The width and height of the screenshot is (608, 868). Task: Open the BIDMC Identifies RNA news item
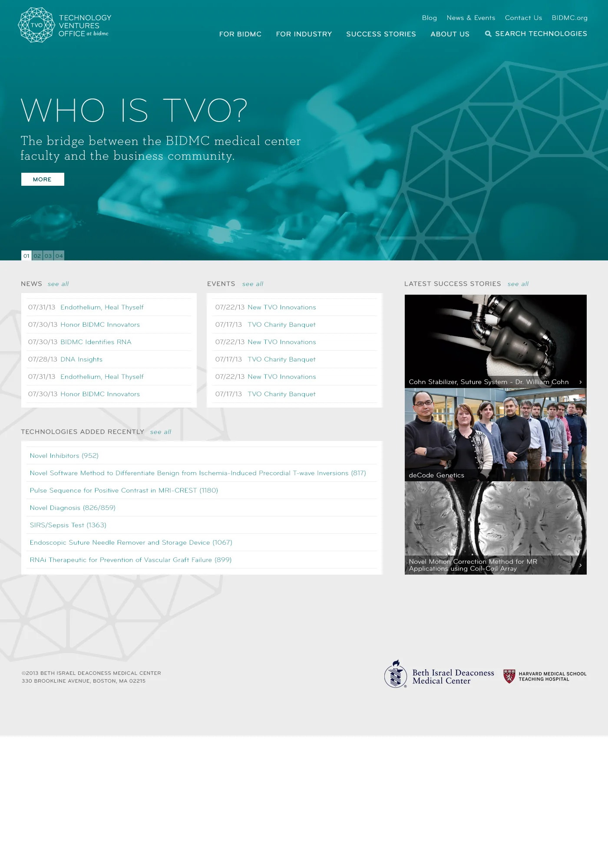point(96,342)
